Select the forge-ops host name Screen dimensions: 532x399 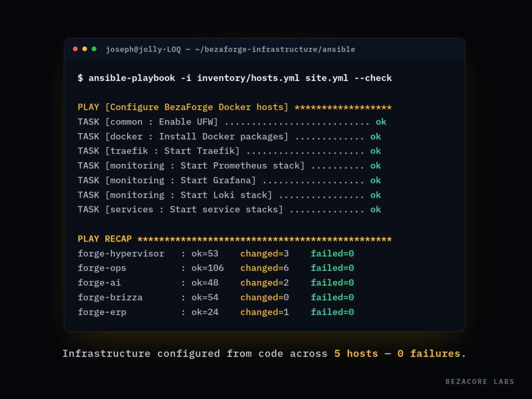coord(102,268)
